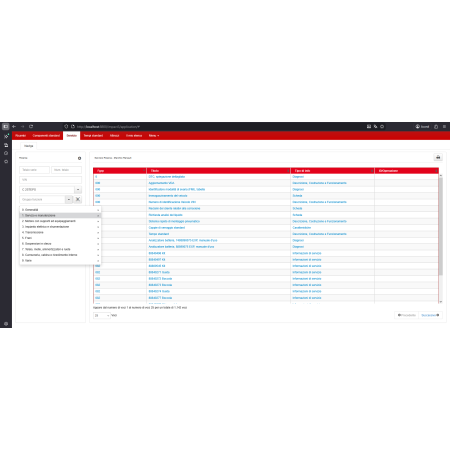Go back using the browser back arrow
The image size is (450, 450).
(14, 127)
